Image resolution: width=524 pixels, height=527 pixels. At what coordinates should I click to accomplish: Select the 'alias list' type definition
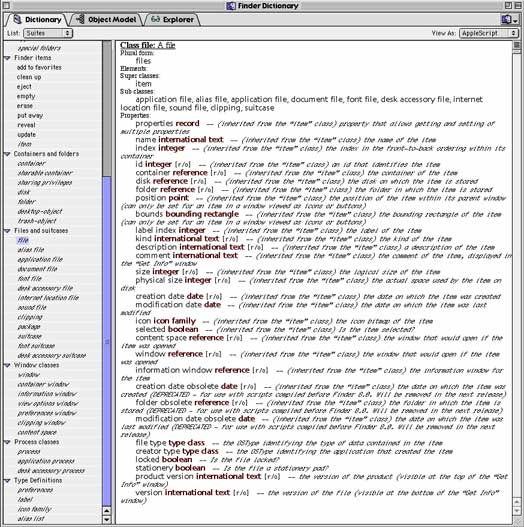(31, 519)
